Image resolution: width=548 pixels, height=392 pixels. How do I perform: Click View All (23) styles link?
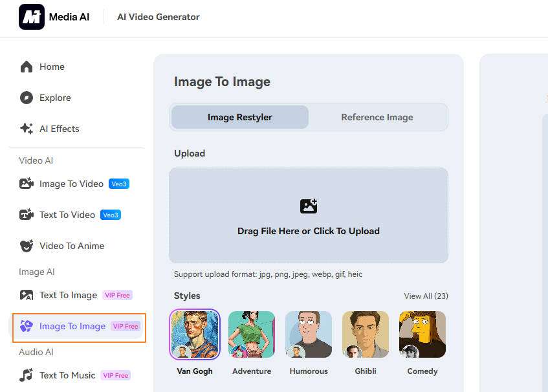[x=426, y=296]
